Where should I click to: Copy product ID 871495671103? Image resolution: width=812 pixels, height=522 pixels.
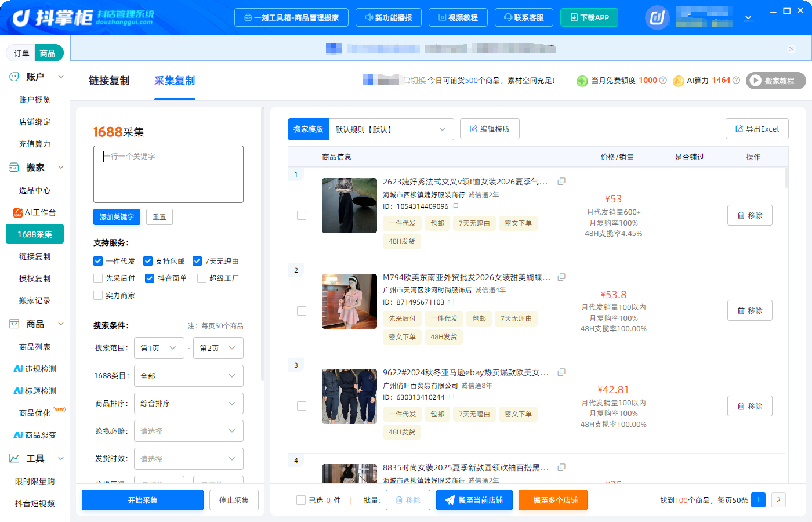[x=451, y=302]
